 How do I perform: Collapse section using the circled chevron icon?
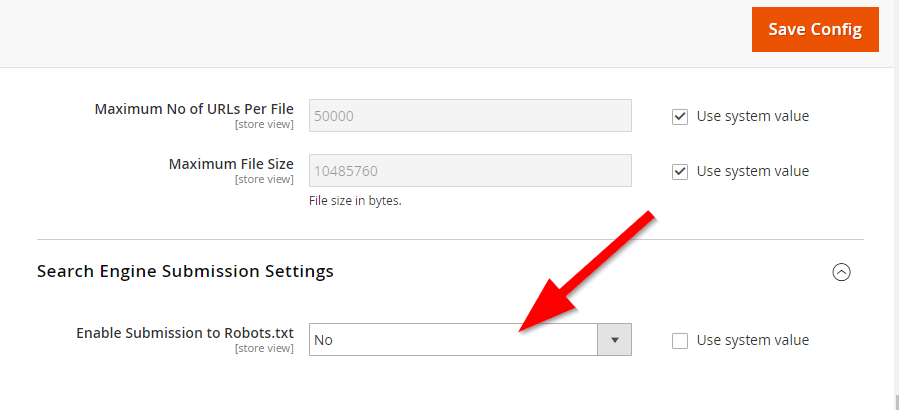(841, 272)
